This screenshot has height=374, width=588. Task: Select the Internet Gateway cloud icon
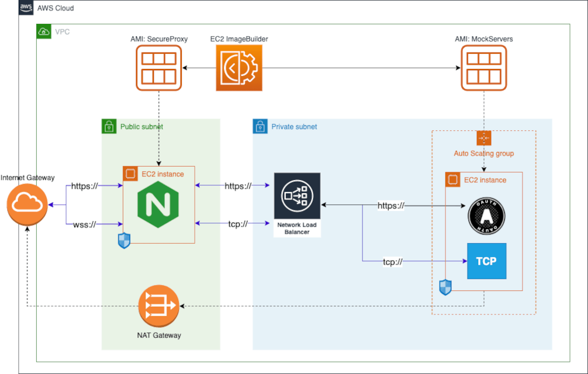tap(27, 205)
